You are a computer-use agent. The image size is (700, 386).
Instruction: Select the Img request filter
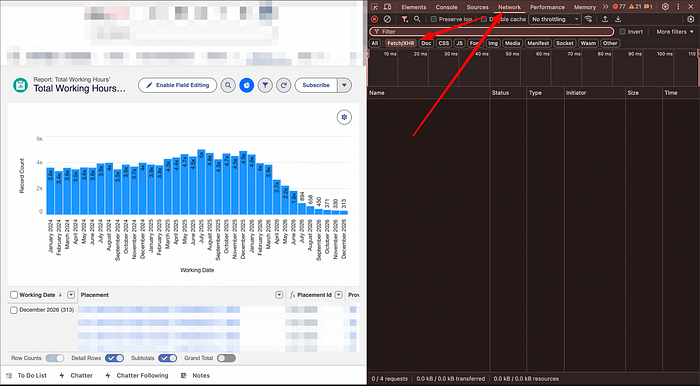[493, 43]
